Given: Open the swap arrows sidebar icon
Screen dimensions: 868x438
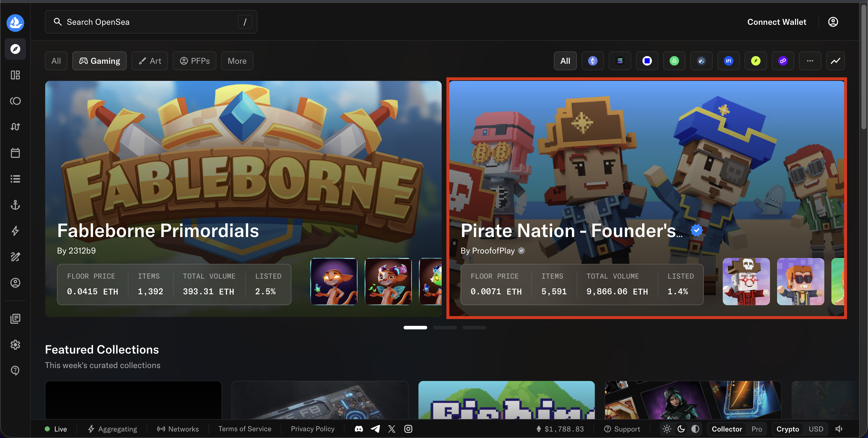Looking at the screenshot, I should (15, 127).
